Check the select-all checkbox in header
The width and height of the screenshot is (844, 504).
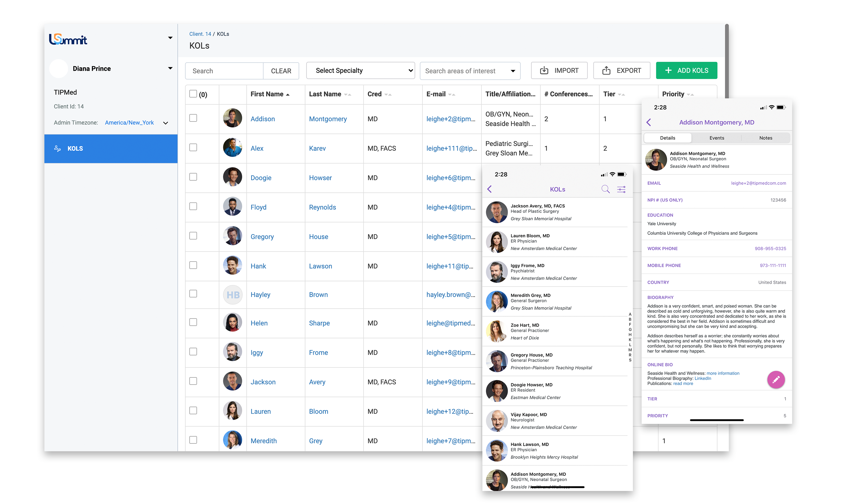tap(193, 94)
